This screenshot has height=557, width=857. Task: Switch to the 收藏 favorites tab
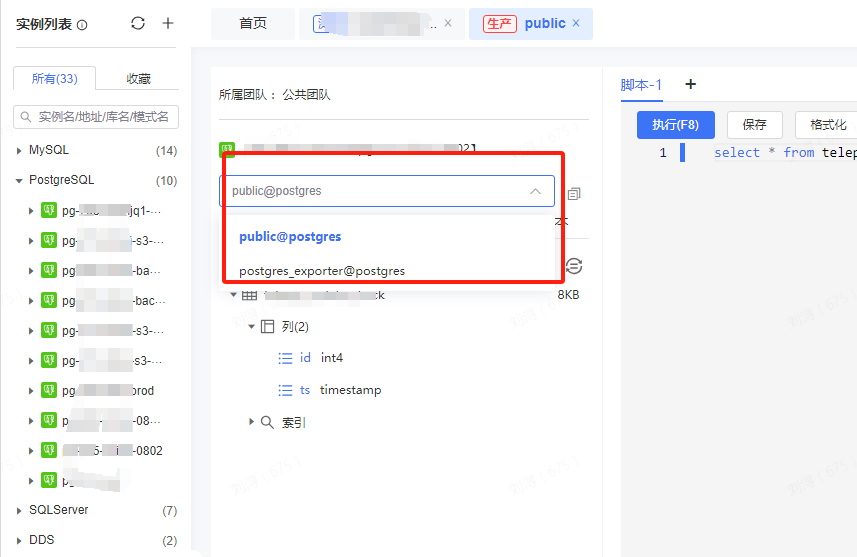tap(138, 78)
